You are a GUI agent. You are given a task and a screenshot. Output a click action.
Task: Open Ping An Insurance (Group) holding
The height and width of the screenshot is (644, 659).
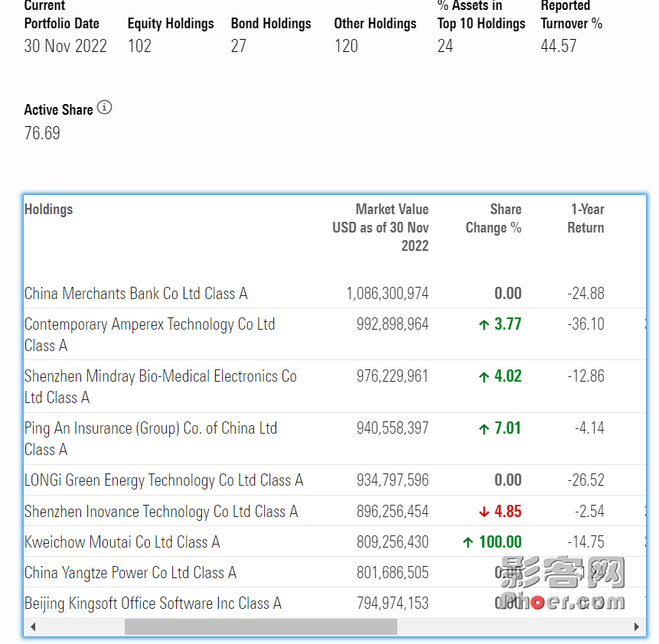point(151,439)
